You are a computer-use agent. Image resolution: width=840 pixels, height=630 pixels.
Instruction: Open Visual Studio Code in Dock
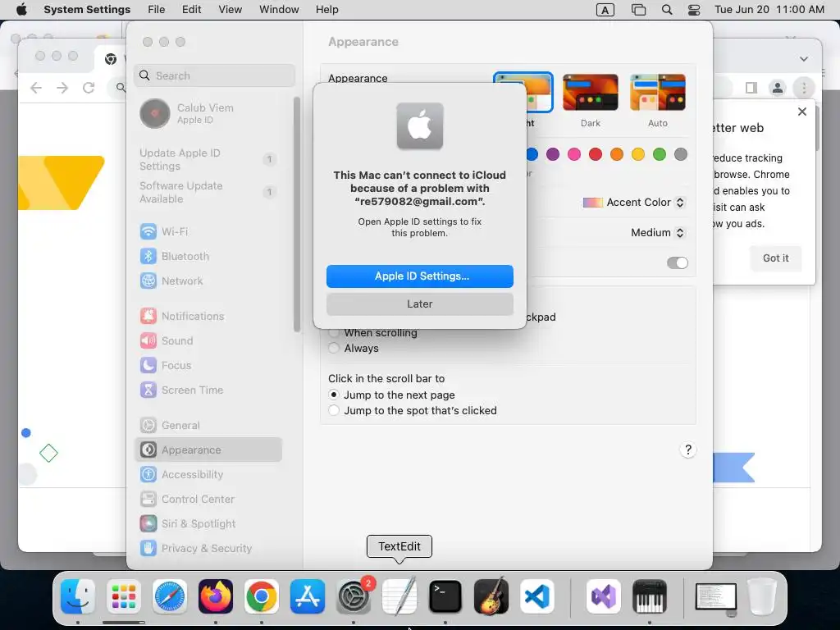click(x=537, y=596)
